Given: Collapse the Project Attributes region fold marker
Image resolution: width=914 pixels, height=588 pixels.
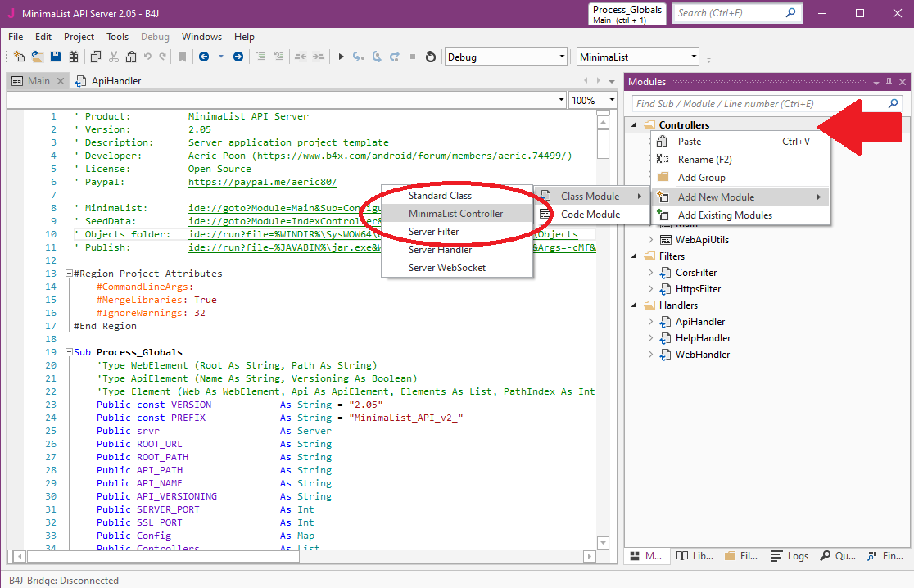Looking at the screenshot, I should coord(68,274).
